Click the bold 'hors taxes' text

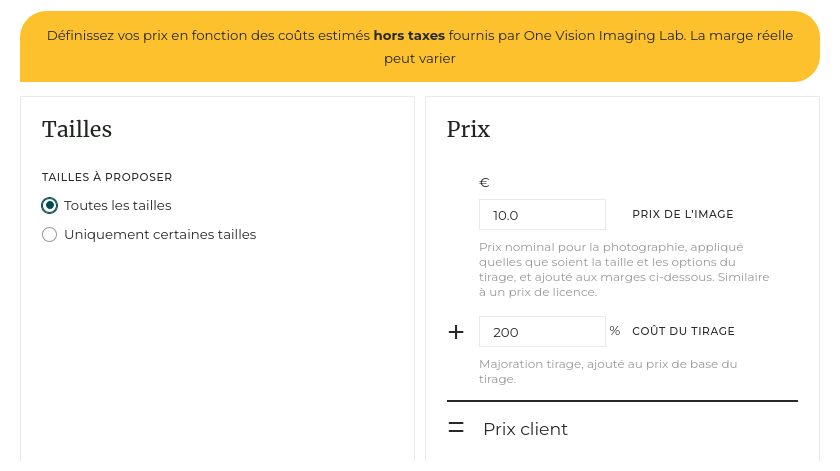(409, 36)
